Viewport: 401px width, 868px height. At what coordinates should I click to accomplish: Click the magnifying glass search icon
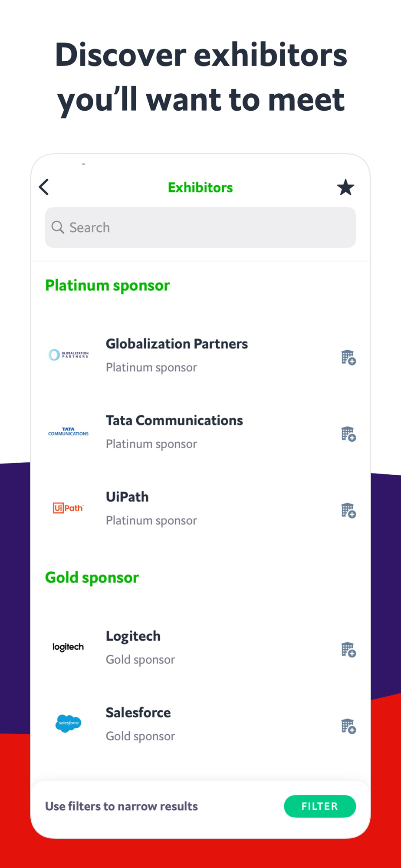tap(58, 227)
